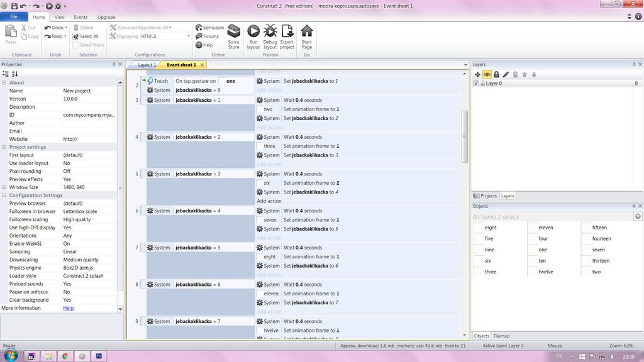This screenshot has width=644, height=362.
Task: Add a new layer with plus icon
Action: [x=477, y=74]
